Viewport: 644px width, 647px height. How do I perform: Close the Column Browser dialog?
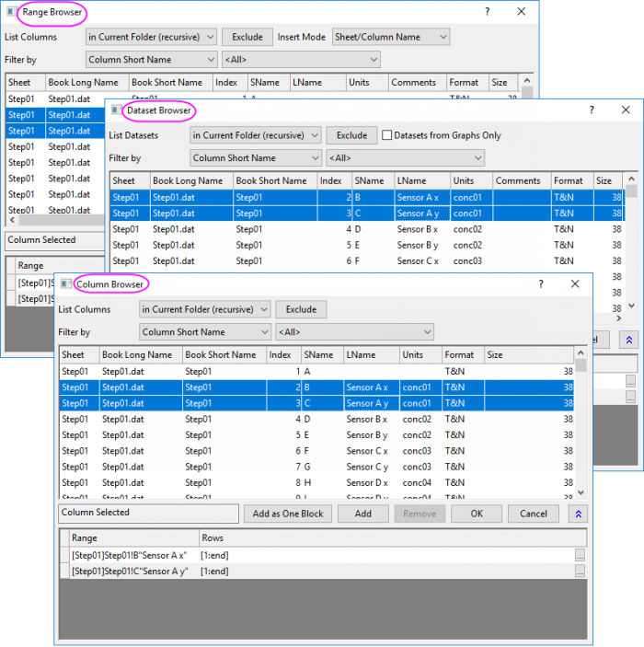[575, 283]
